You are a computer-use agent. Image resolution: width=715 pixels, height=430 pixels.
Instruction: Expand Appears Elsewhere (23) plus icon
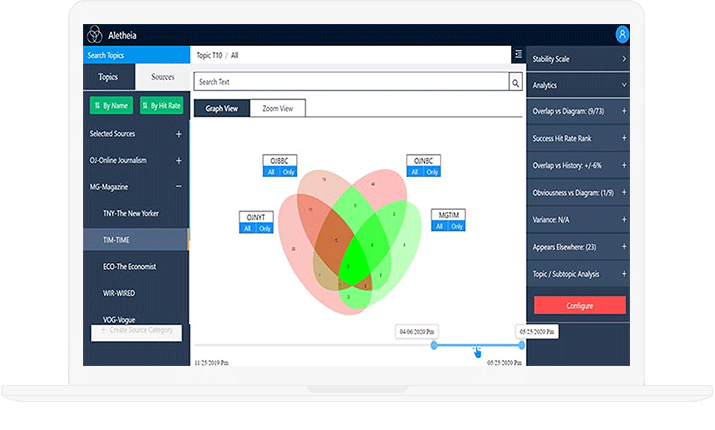[x=624, y=245]
